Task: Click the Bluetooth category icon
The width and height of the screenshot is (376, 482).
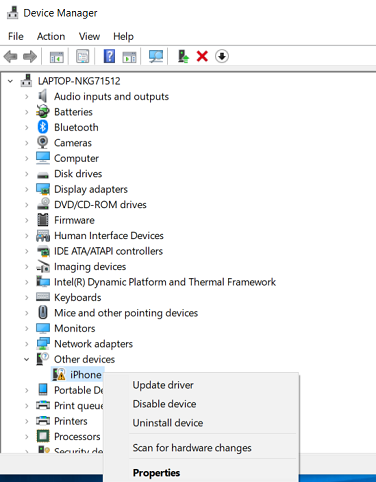Action: [43, 127]
